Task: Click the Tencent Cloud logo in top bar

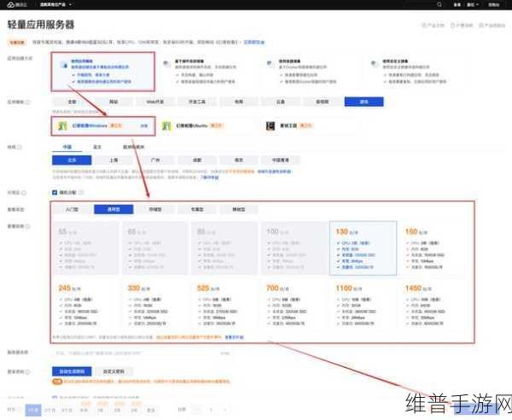Action: pos(17,4)
